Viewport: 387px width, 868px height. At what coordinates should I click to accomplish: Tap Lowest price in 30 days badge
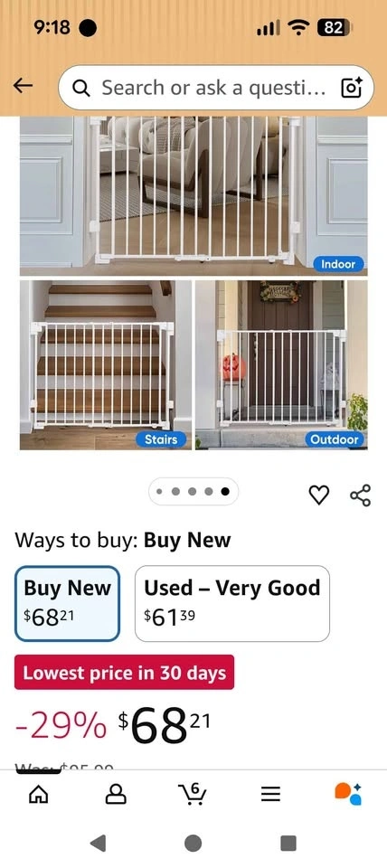coord(124,673)
